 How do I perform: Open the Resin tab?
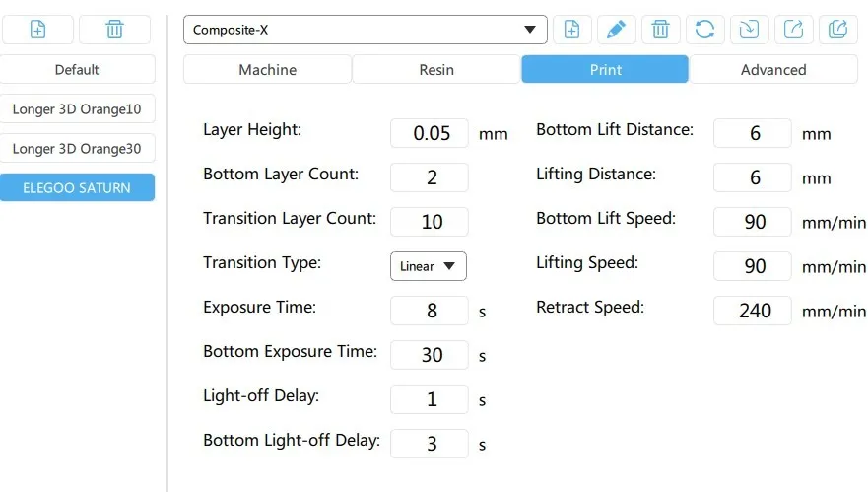tap(436, 70)
